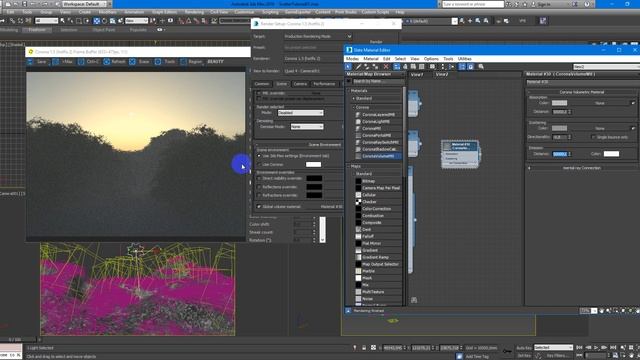Switch to View2 tab in Slate editor
Viewport: 640px width, 360px height.
442,75
